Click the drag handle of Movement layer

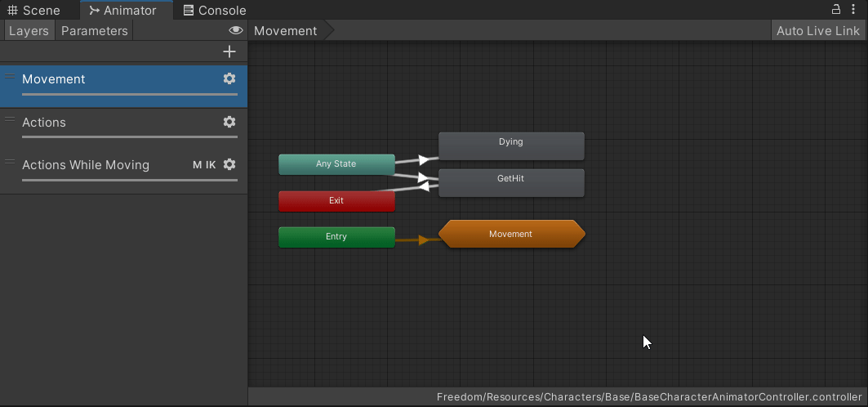point(10,77)
